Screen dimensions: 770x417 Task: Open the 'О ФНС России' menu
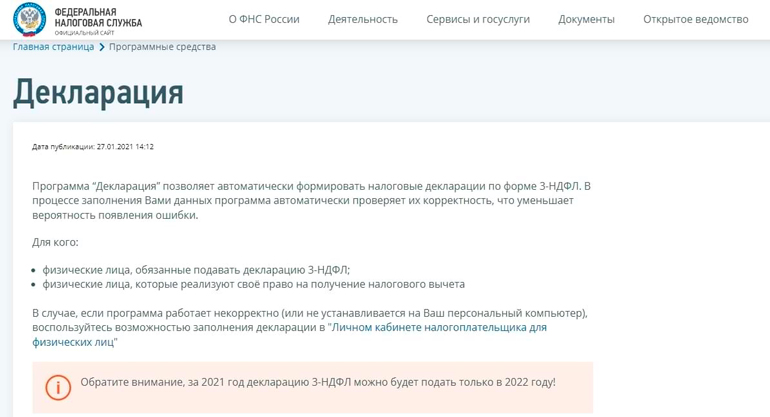tap(264, 19)
